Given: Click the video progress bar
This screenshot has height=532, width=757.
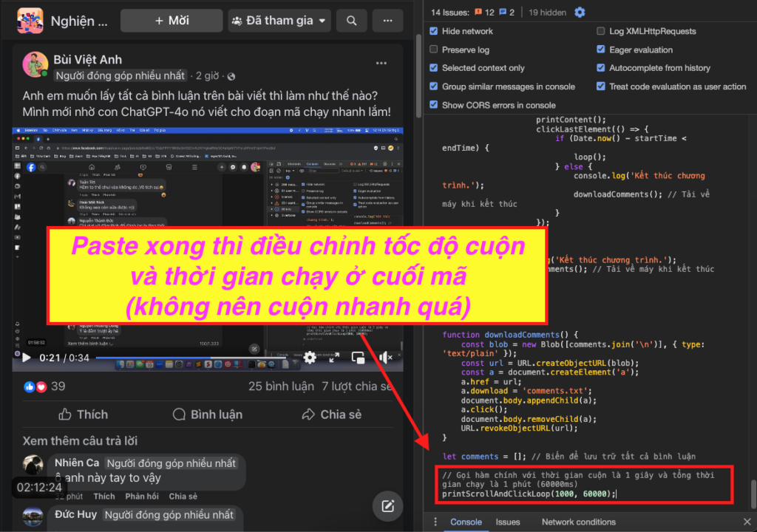Looking at the screenshot, I should click(x=185, y=358).
